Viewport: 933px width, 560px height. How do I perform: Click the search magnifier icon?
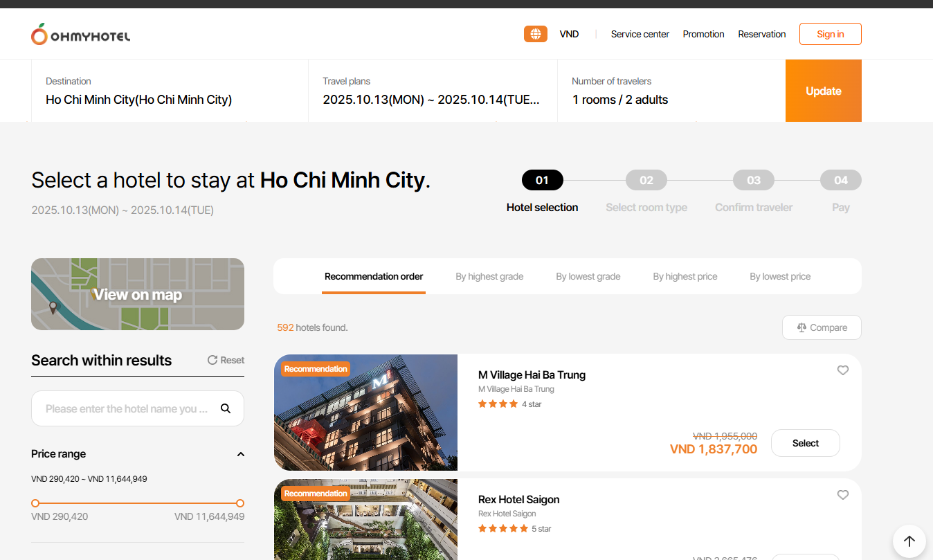pyautogui.click(x=226, y=408)
